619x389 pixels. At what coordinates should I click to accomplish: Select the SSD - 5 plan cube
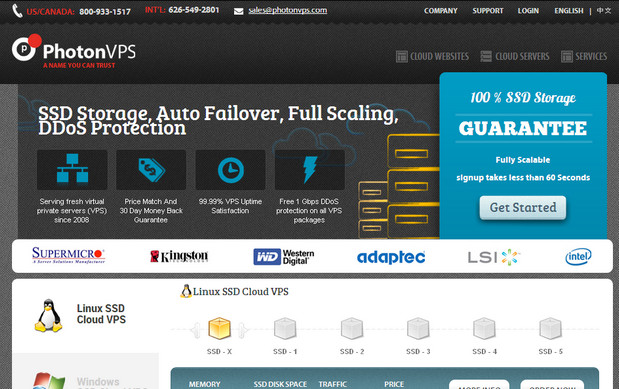pyautogui.click(x=550, y=329)
